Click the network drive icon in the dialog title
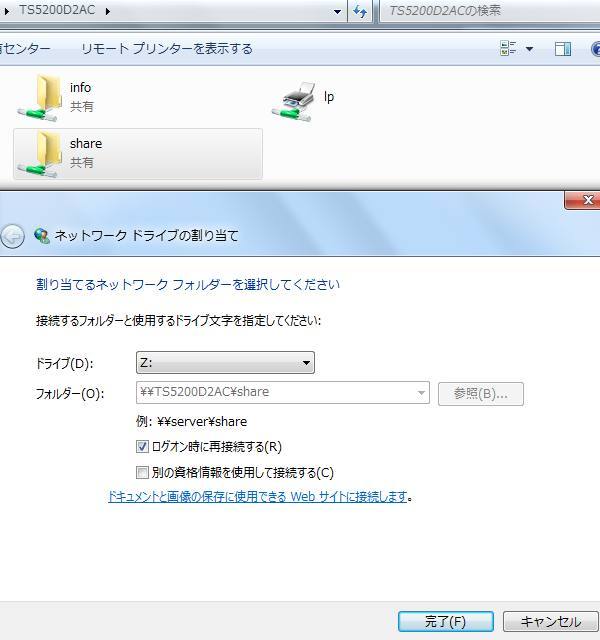Viewport: 600px width, 640px height. tap(41, 236)
